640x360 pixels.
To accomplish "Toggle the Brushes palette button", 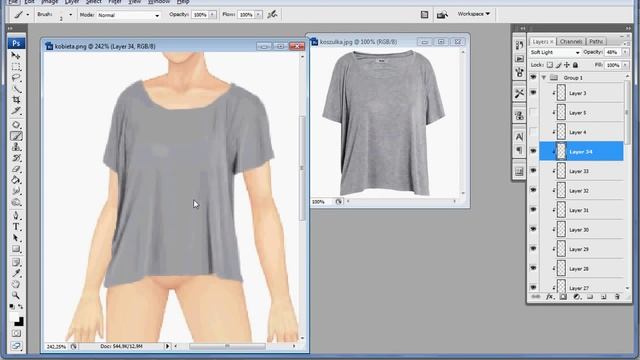I will coord(424,15).
